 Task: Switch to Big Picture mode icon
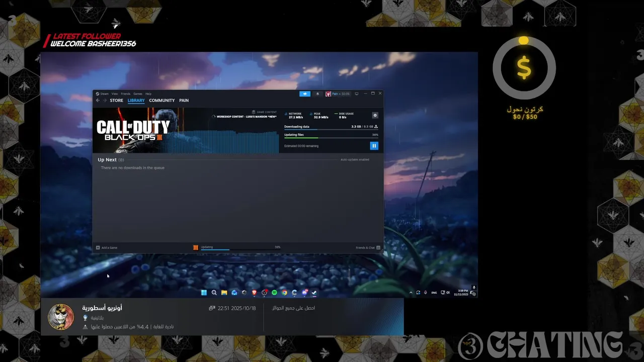(x=357, y=94)
